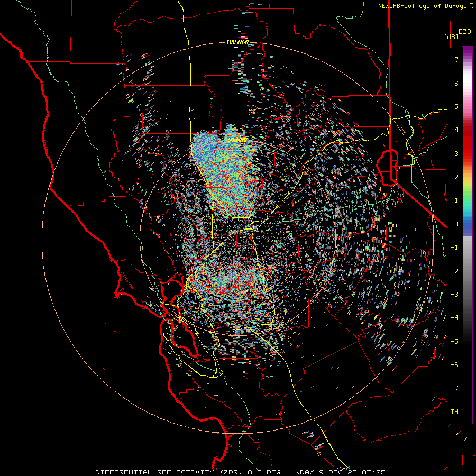Click the lake outline east of radar
The height and width of the screenshot is (476, 476).
(x=387, y=167)
